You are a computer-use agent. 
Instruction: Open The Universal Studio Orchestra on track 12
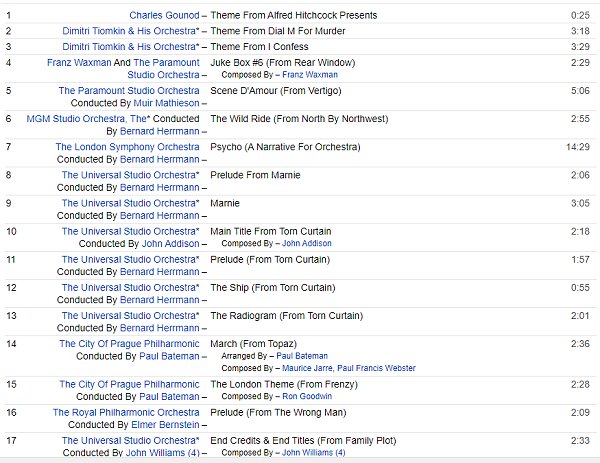coord(129,288)
